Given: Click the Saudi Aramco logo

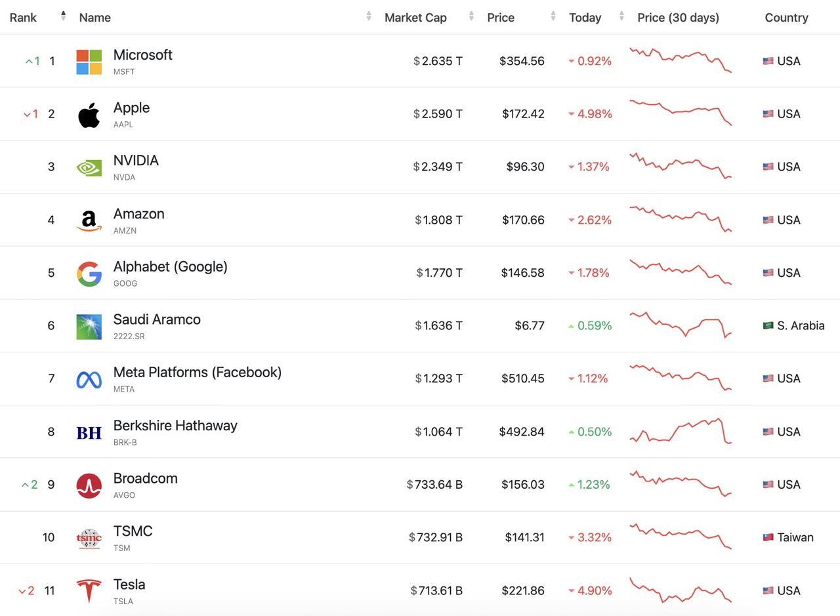Looking at the screenshot, I should point(89,327).
